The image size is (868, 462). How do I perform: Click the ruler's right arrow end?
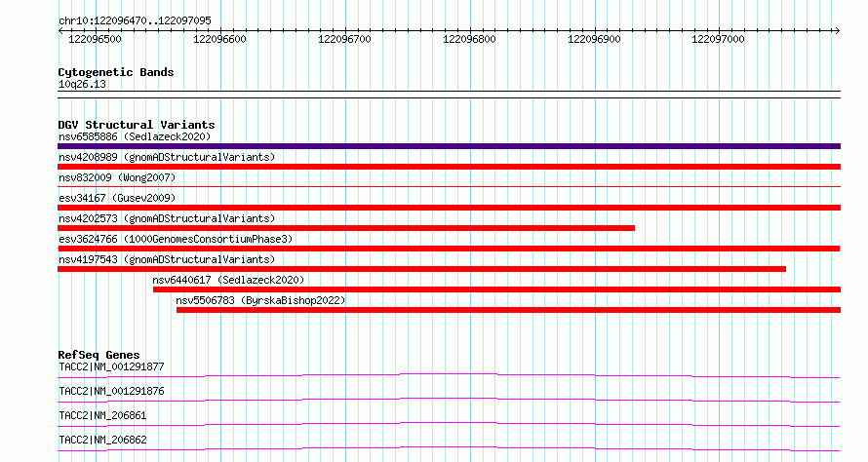[838, 31]
